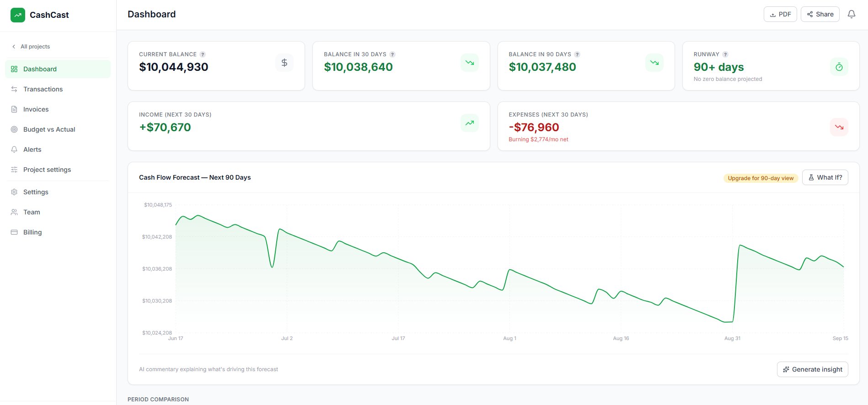Click the expenses downward trend icon
The image size is (868, 405).
[x=839, y=127]
